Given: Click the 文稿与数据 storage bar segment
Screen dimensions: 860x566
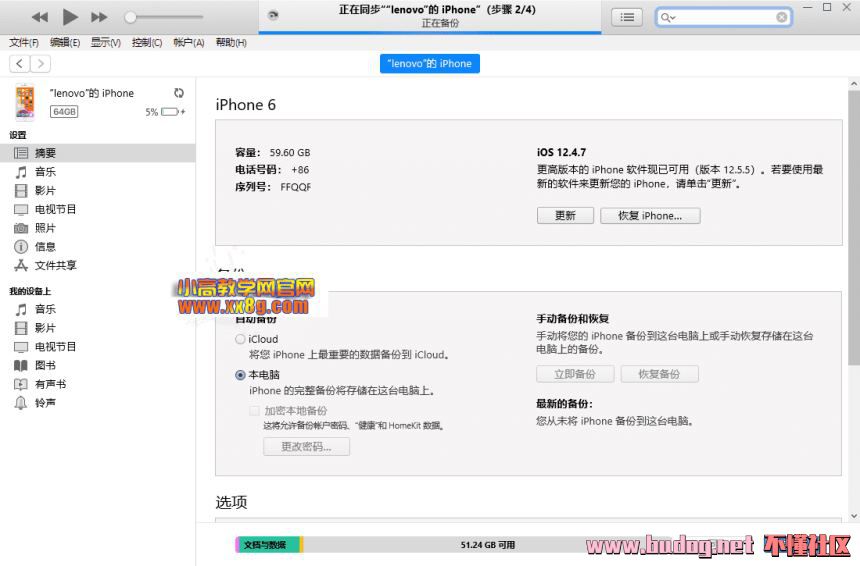Looking at the screenshot, I should tap(268, 545).
